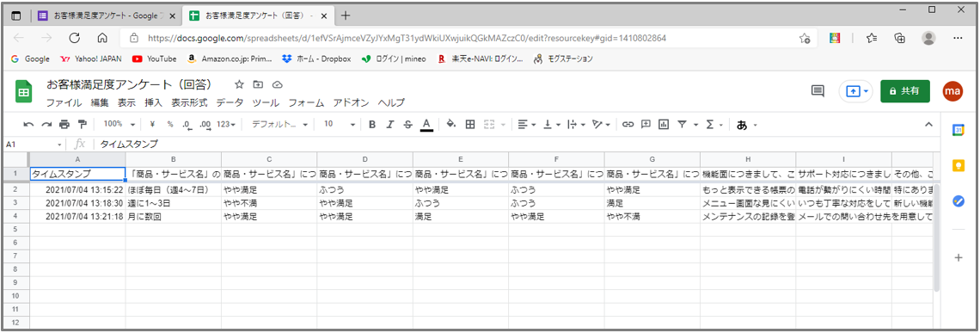Viewport: 980px width, 333px height.
Task: Check cloud save status icon
Action: click(279, 84)
